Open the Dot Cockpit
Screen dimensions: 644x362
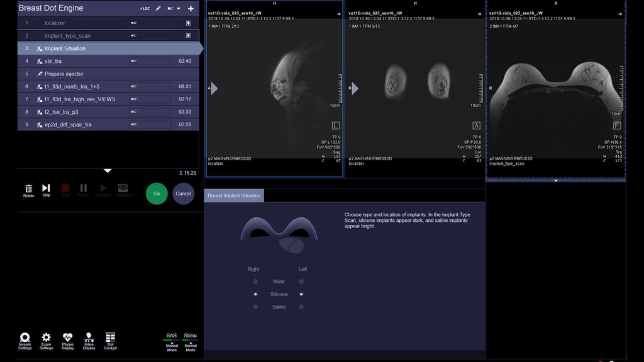[x=110, y=339]
